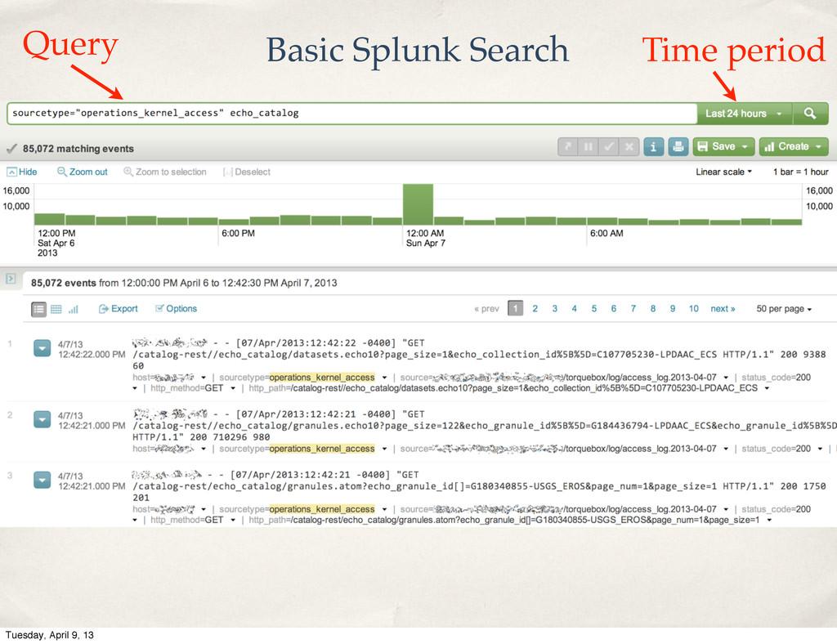
Task: Pause the search job
Action: (x=589, y=147)
